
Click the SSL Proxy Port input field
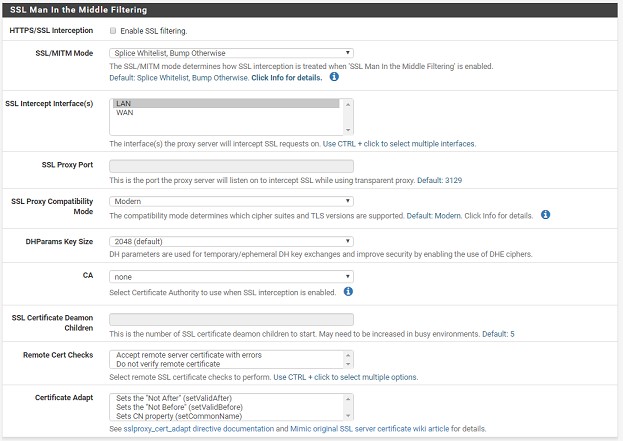(231, 166)
